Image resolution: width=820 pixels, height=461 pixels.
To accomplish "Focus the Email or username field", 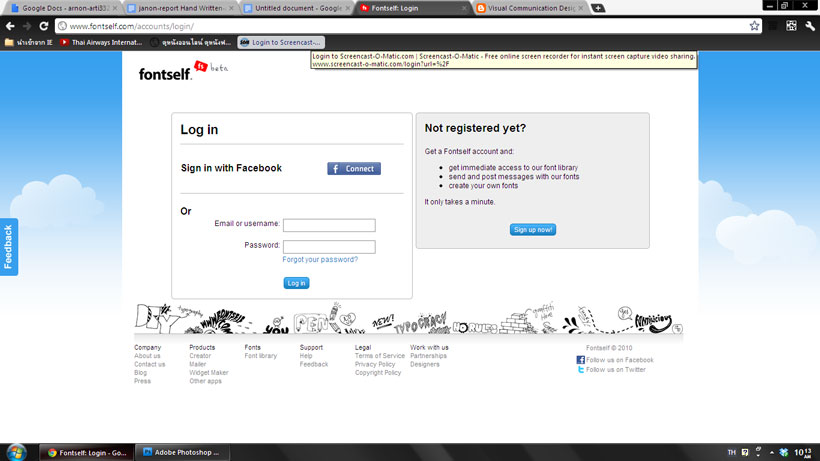I will pos(329,225).
